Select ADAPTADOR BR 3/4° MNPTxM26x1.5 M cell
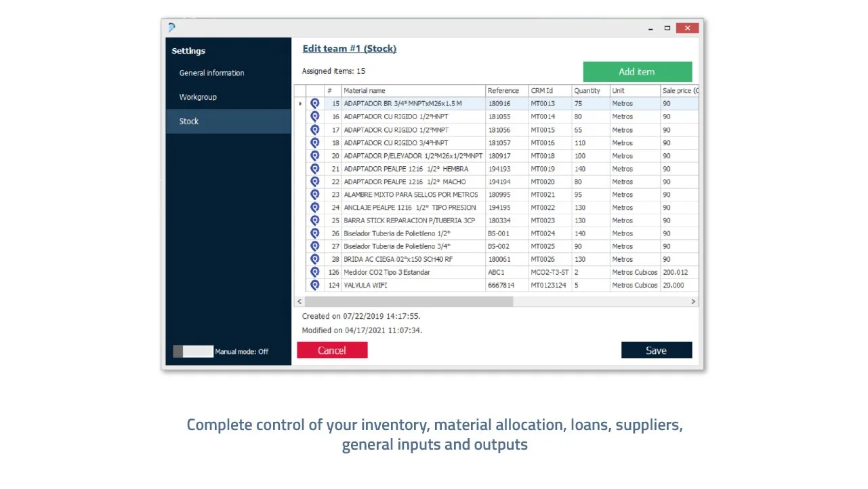Screen dimensions: 868x489 [x=413, y=104]
